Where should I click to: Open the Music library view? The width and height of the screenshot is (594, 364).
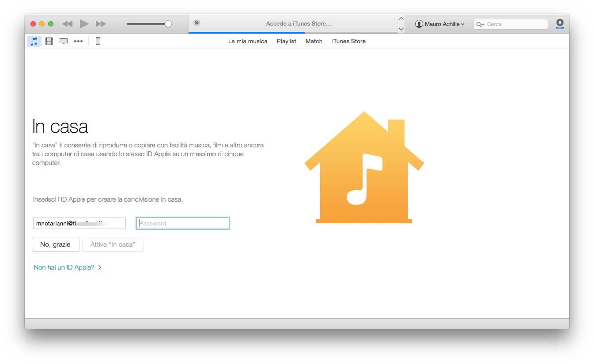[x=34, y=41]
